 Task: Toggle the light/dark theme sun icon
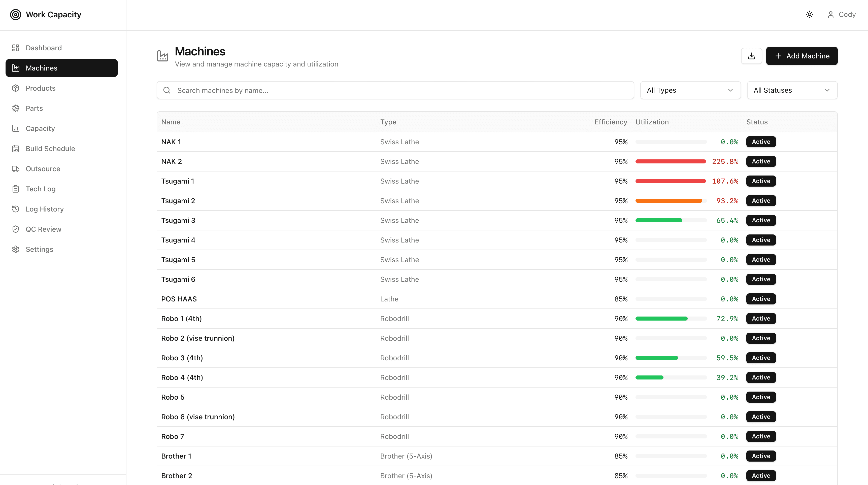pyautogui.click(x=809, y=15)
